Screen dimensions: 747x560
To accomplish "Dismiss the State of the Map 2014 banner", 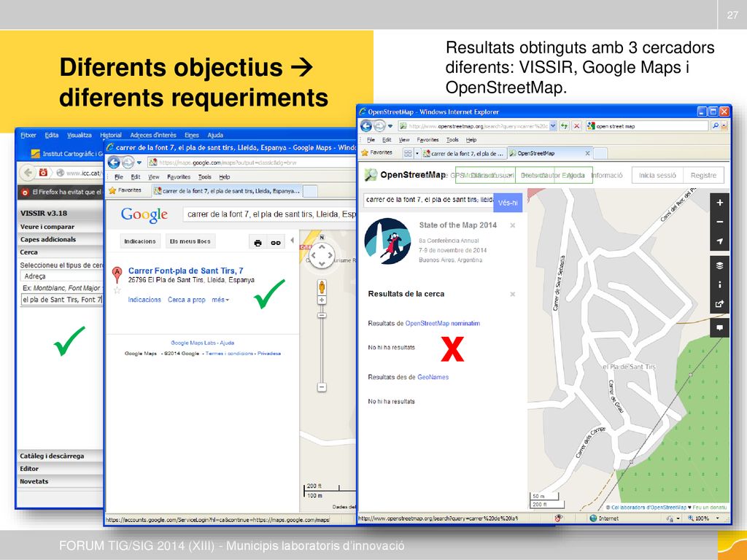I will pyautogui.click(x=513, y=225).
